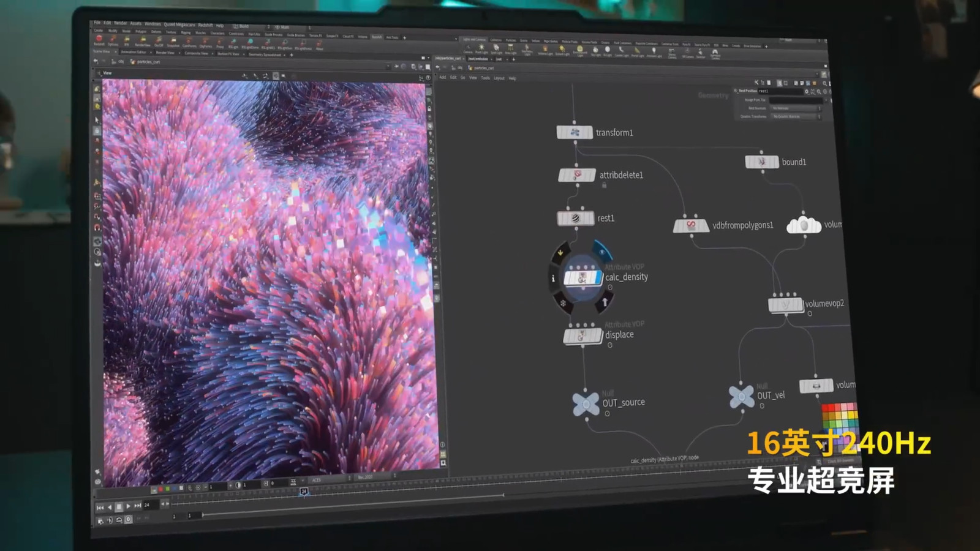The width and height of the screenshot is (980, 551).
Task: Click the Gamepad Camera shelf tool
Action: (715, 54)
